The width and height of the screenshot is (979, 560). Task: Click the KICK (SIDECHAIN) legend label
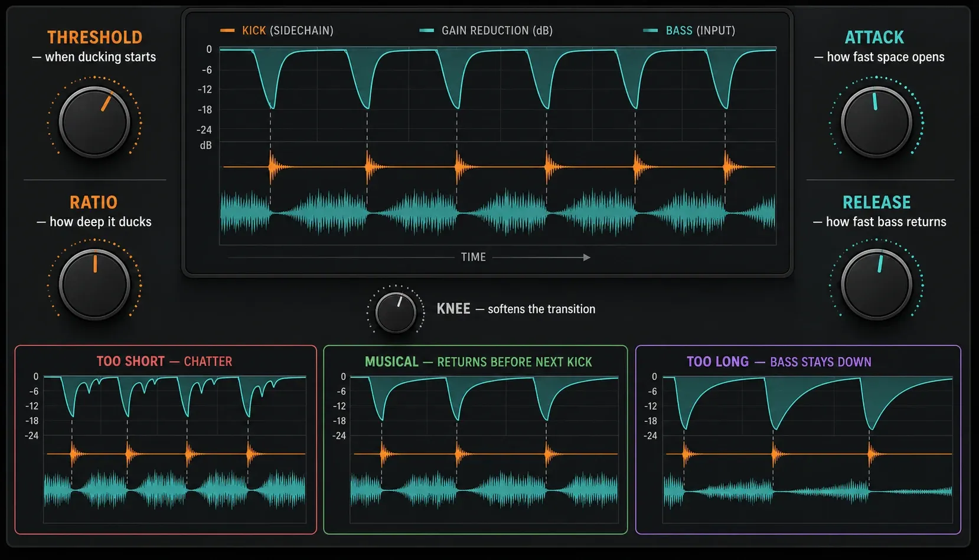[x=288, y=30]
